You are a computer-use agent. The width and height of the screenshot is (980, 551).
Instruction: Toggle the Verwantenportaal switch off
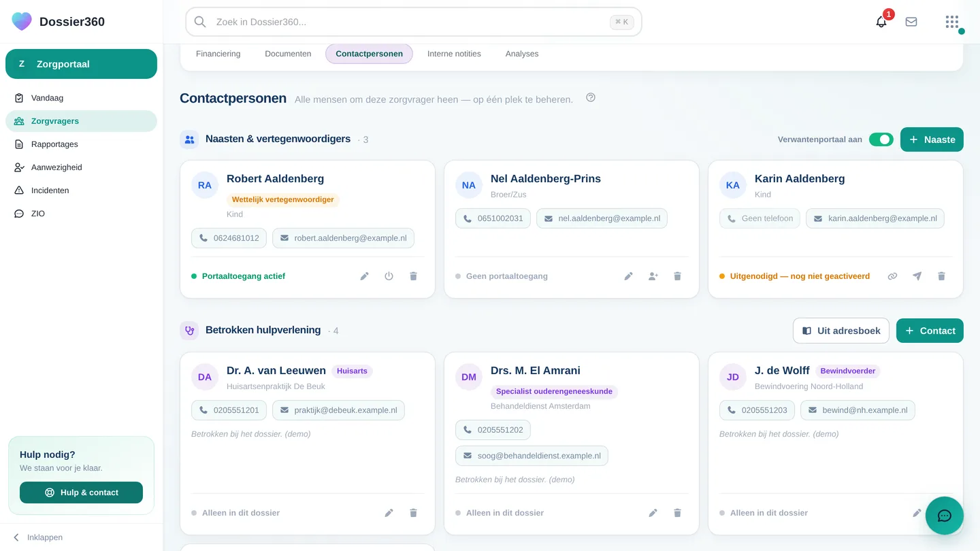coord(881,139)
